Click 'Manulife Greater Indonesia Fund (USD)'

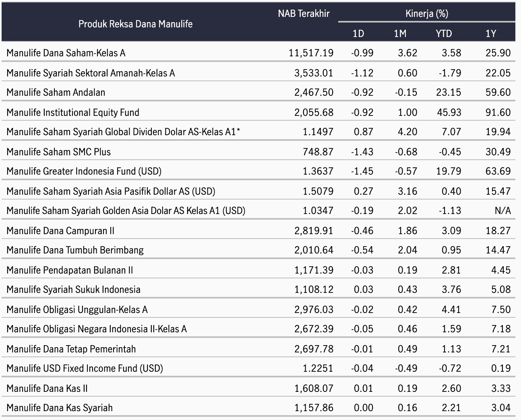[x=84, y=171]
